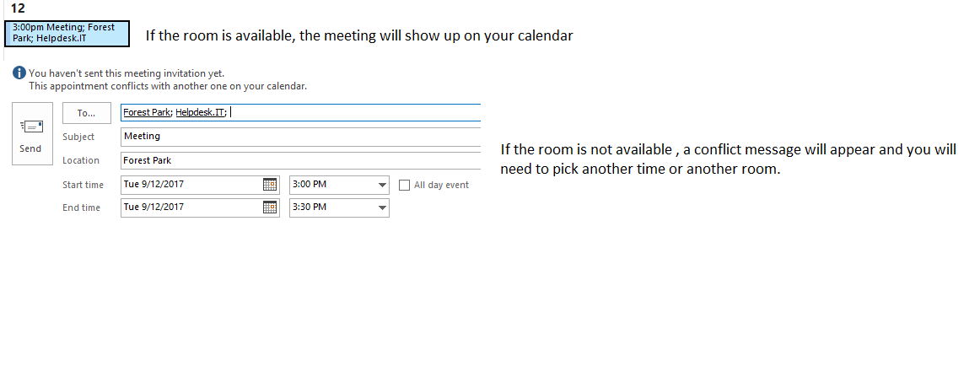Open the Start time date picker calendar icon
The height and width of the screenshot is (388, 980).
click(270, 185)
